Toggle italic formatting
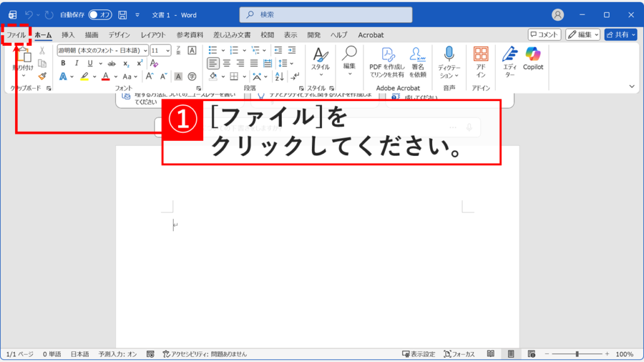 (x=77, y=63)
